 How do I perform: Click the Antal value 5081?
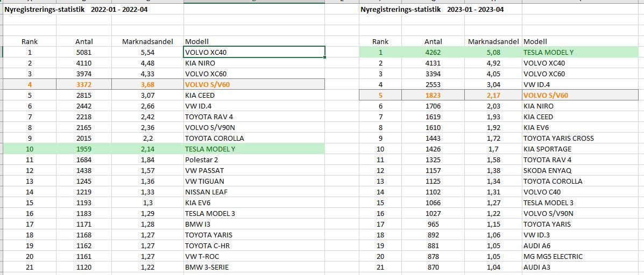(84, 53)
